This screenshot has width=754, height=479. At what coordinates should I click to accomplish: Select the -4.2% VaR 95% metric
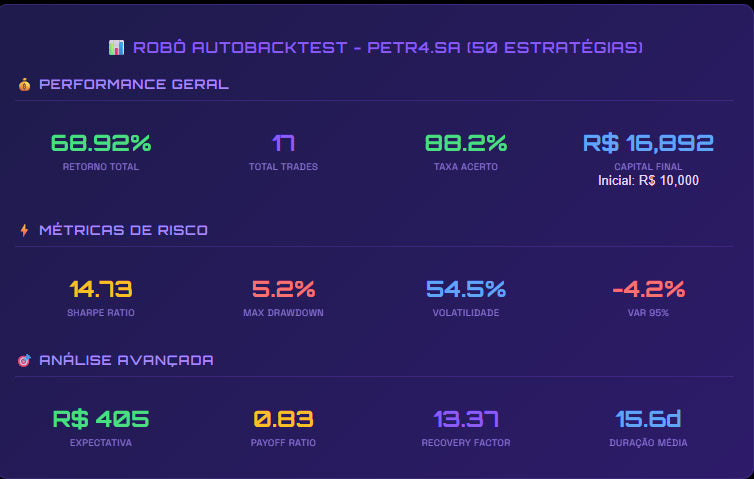[648, 289]
